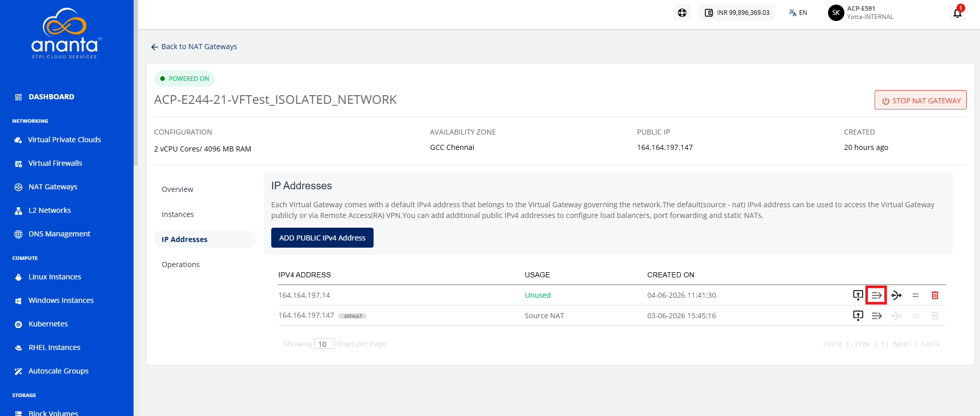This screenshot has width=980, height=416.
Task: Select the Operations tab
Action: (x=181, y=265)
